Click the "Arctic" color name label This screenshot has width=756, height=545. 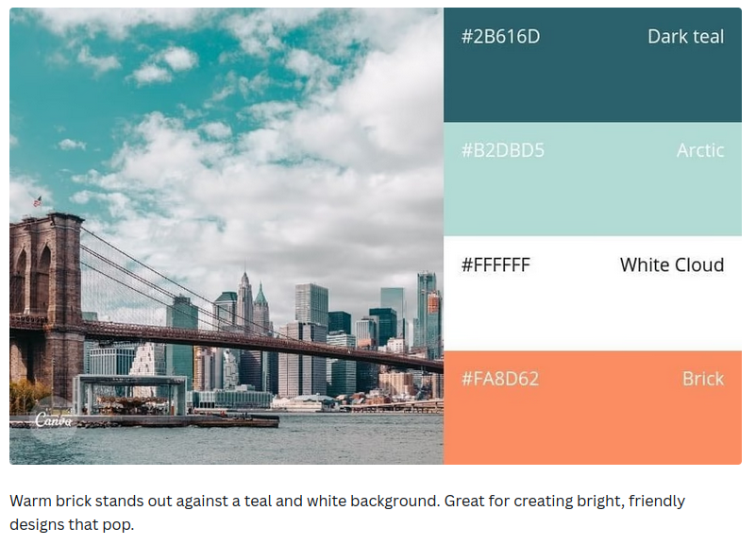pyautogui.click(x=700, y=150)
